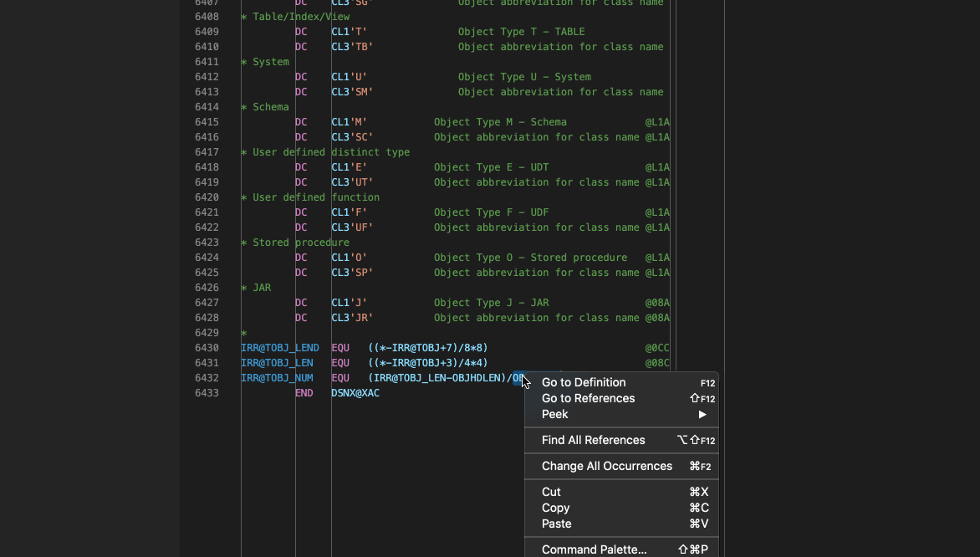980x557 pixels.
Task: Click 'Object Type O - Stored procedure' comment
Action: 531,258
